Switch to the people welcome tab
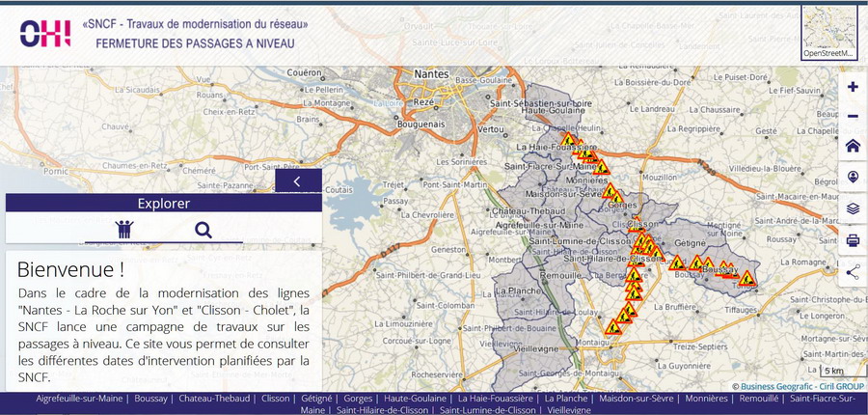 pos(123,229)
